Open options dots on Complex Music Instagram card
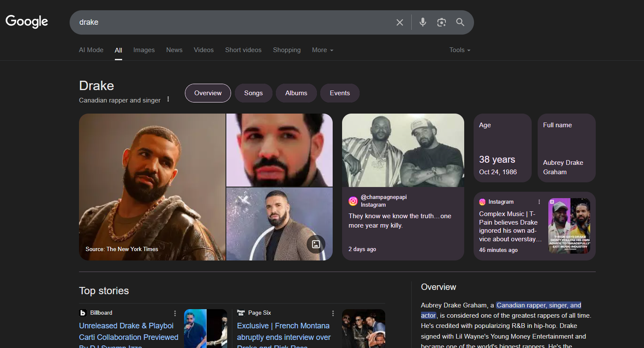 539,202
